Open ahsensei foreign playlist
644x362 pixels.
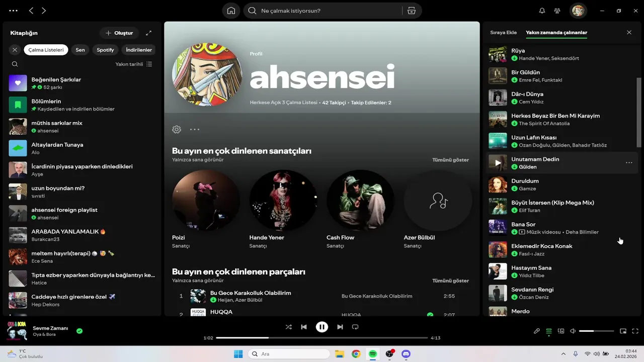(82, 213)
